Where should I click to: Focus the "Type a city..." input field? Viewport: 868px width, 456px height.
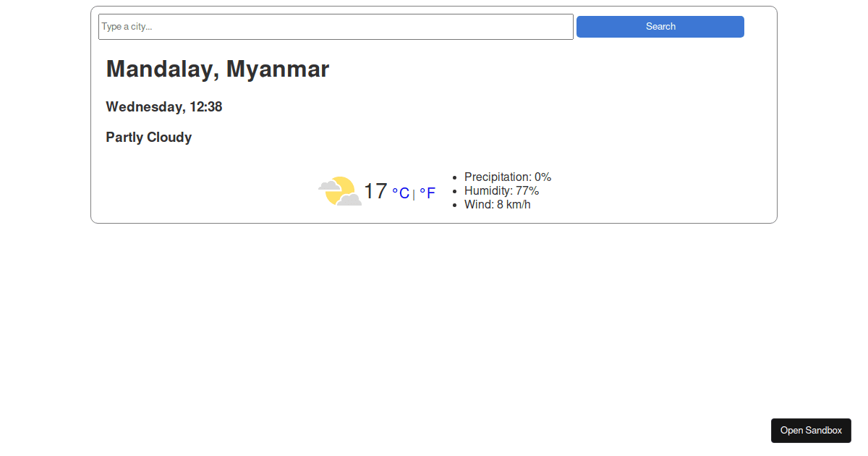click(x=336, y=27)
